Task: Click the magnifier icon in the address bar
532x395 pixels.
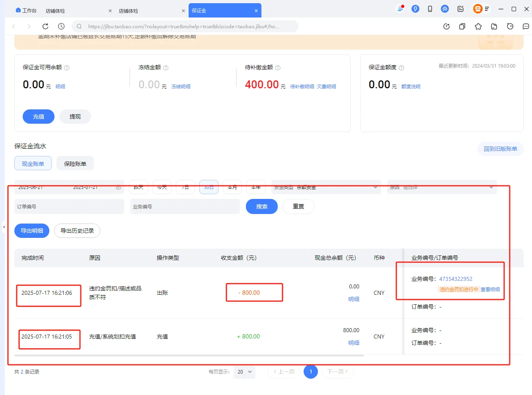Action: [79, 26]
